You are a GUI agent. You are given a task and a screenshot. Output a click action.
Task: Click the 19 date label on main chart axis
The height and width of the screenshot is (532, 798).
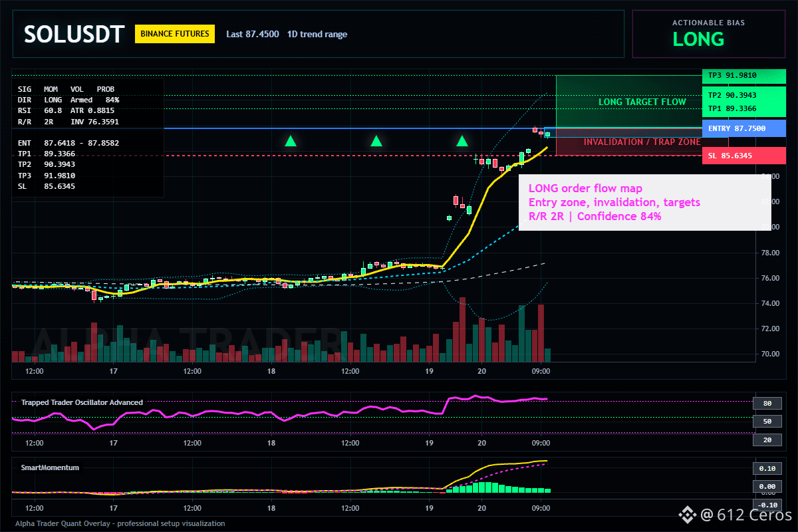[429, 371]
